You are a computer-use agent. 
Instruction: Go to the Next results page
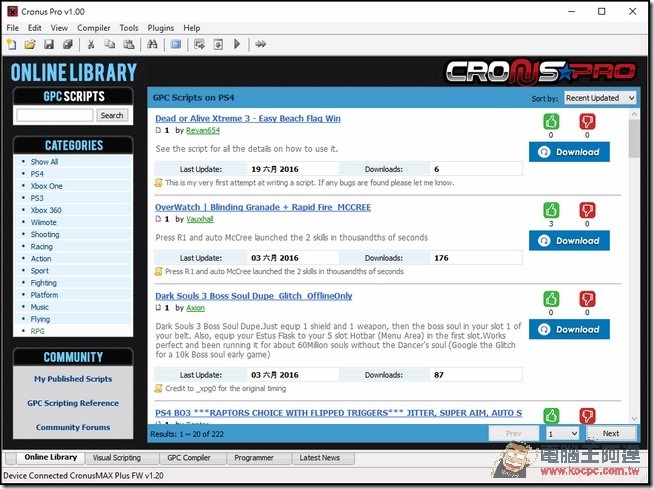611,434
